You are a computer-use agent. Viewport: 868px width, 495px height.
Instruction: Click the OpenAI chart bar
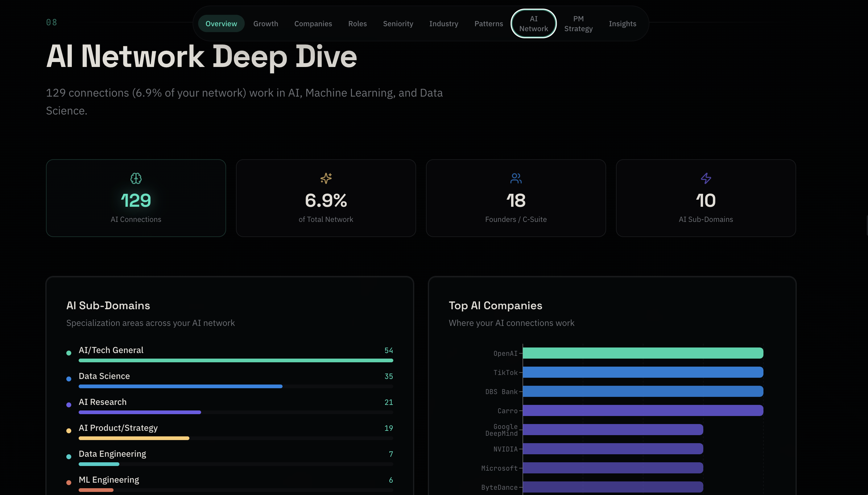click(643, 353)
